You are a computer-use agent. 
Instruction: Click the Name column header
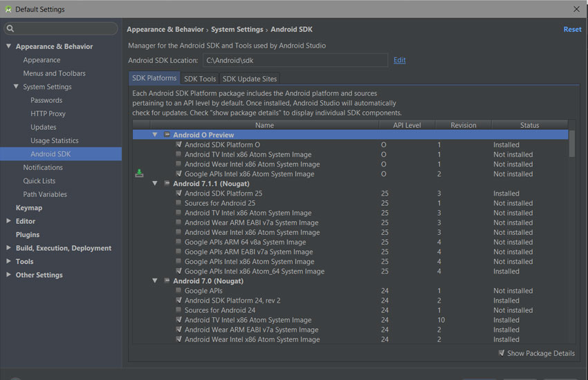point(264,125)
